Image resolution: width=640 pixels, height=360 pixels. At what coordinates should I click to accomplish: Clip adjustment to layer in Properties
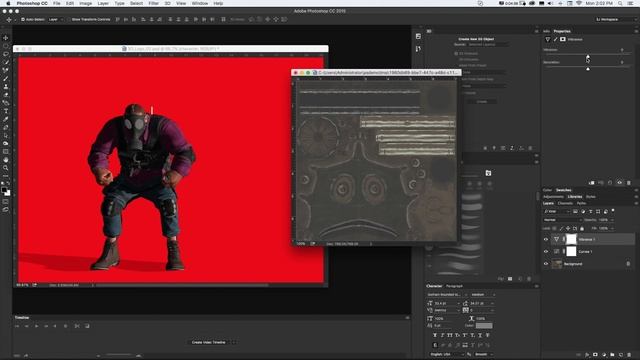point(592,183)
